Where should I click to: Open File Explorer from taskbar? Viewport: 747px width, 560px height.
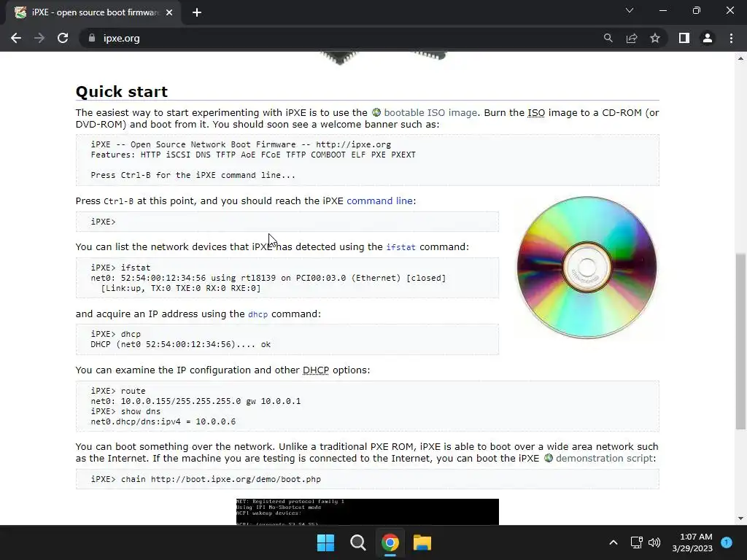pyautogui.click(x=422, y=542)
